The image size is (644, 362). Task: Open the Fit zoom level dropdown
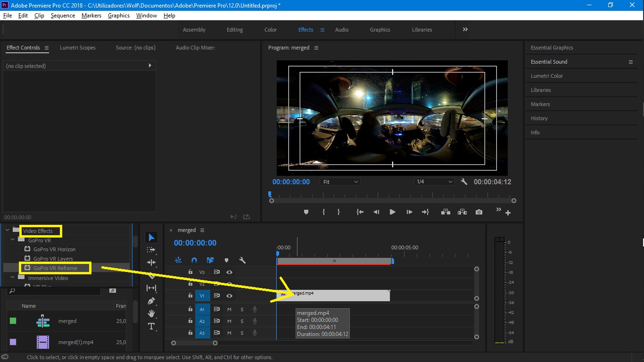pos(340,181)
